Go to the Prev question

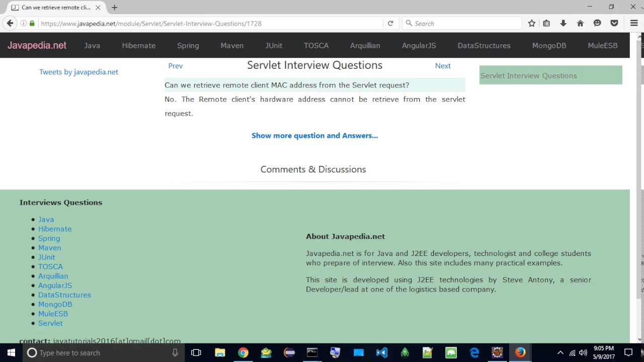[176, 66]
